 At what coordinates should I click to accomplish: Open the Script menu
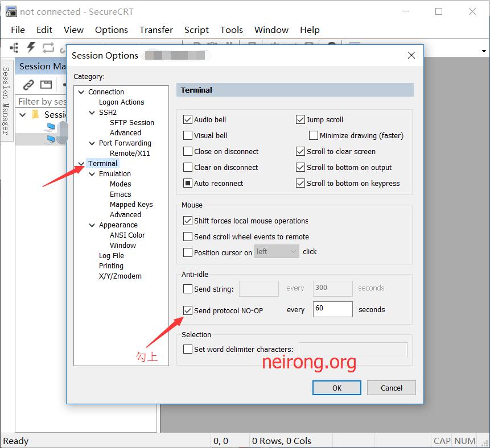(196, 30)
